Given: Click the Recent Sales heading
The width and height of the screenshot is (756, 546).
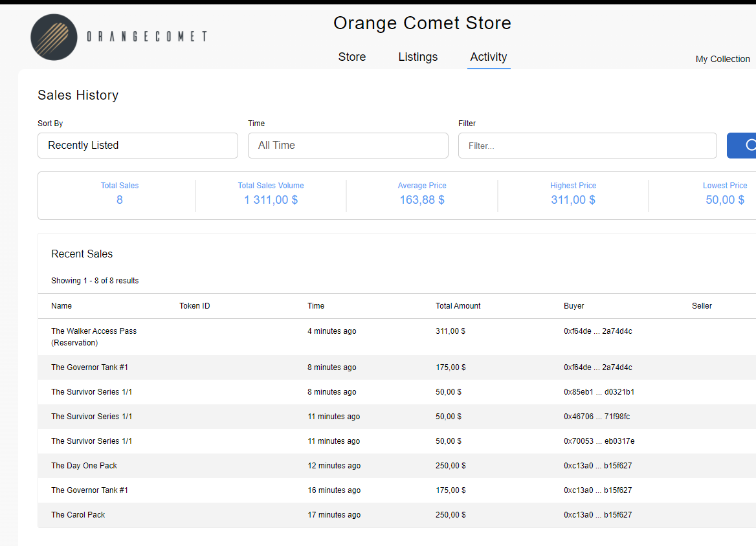Looking at the screenshot, I should 82,254.
